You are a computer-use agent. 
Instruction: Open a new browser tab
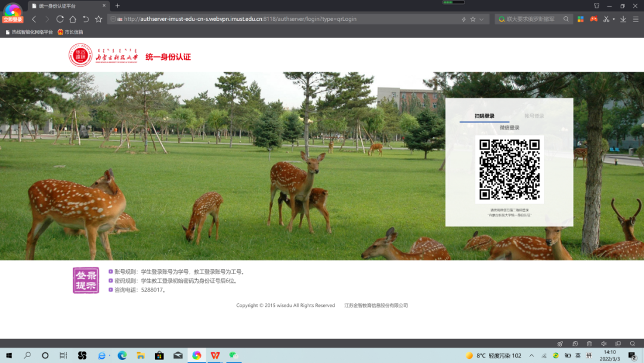(x=117, y=6)
